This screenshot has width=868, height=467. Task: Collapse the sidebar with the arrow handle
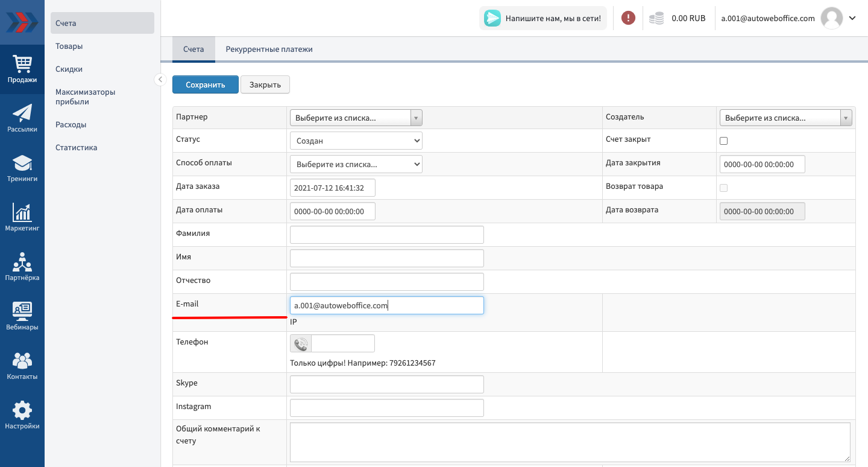160,80
